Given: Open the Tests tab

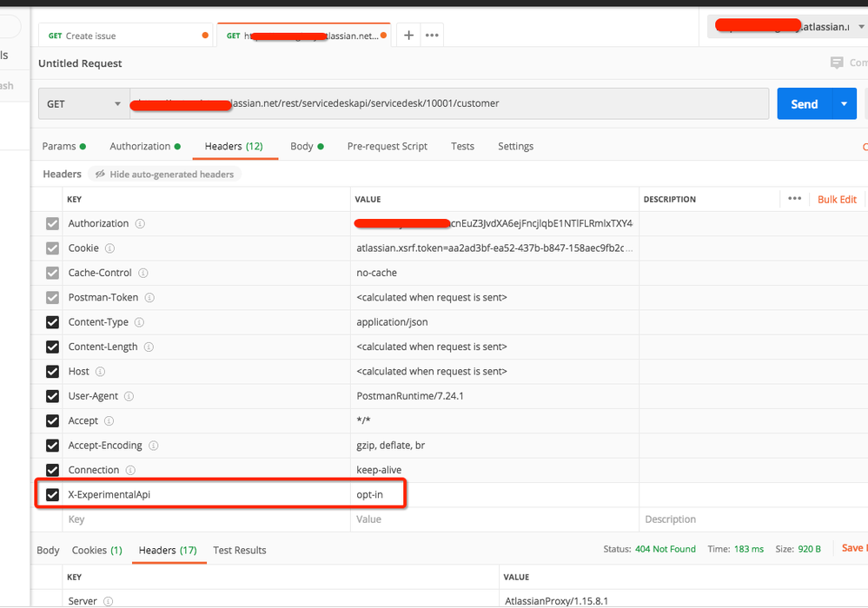Looking at the screenshot, I should tap(462, 147).
